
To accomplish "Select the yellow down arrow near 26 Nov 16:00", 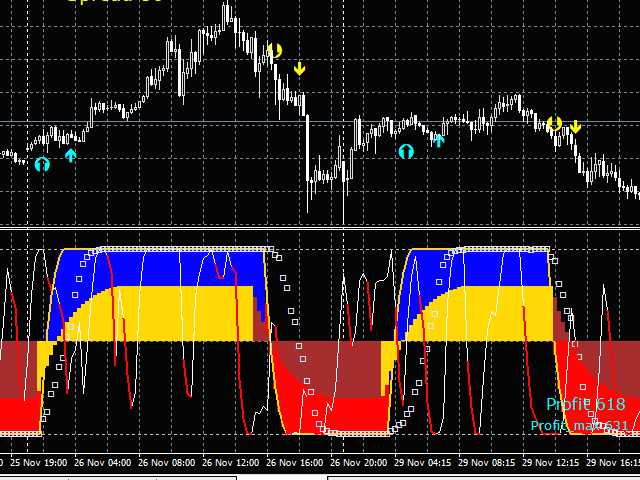I will point(300,68).
